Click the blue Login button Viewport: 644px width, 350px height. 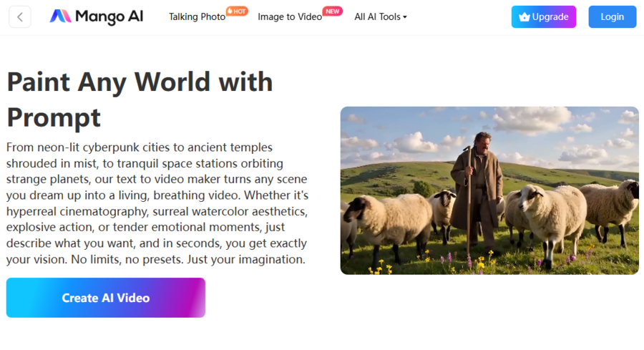pos(612,17)
